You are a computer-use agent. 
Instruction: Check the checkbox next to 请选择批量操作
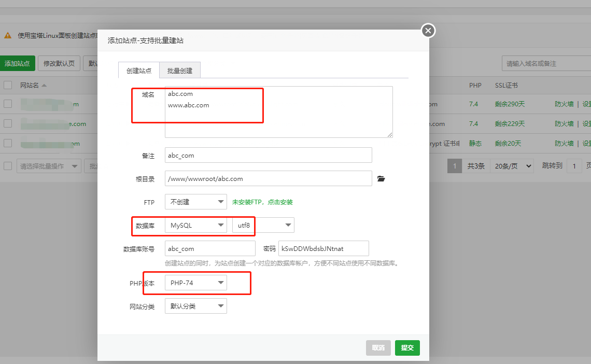click(8, 165)
